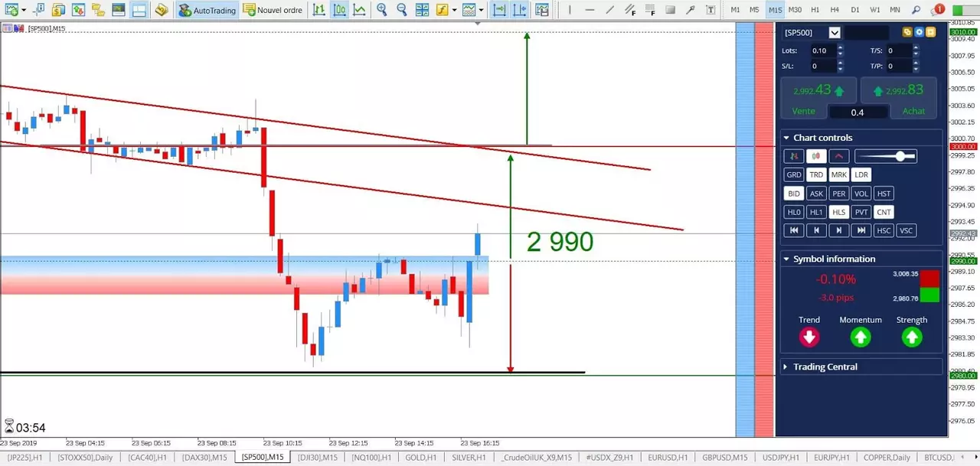This screenshot has height=466, width=980.
Task: Click the AutoTrading button
Action: tap(207, 10)
